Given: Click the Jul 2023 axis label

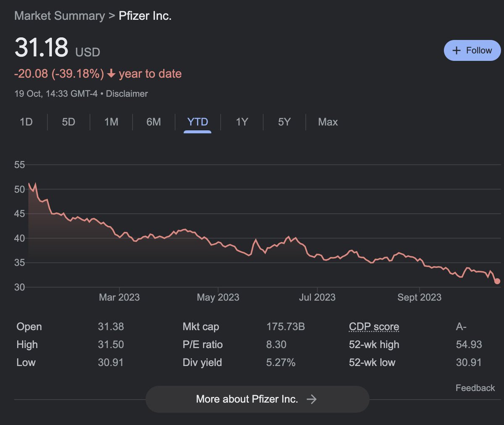Looking at the screenshot, I should click(x=317, y=297).
